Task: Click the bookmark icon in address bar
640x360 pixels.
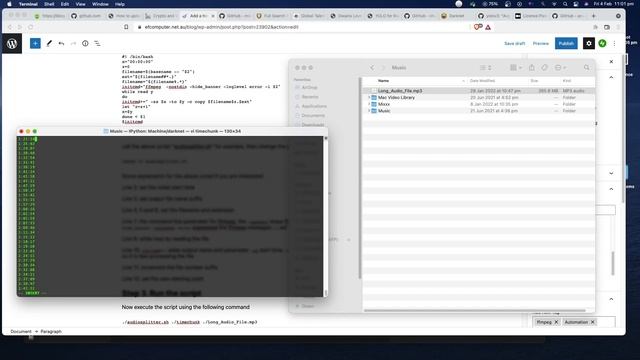Action: click(x=126, y=27)
